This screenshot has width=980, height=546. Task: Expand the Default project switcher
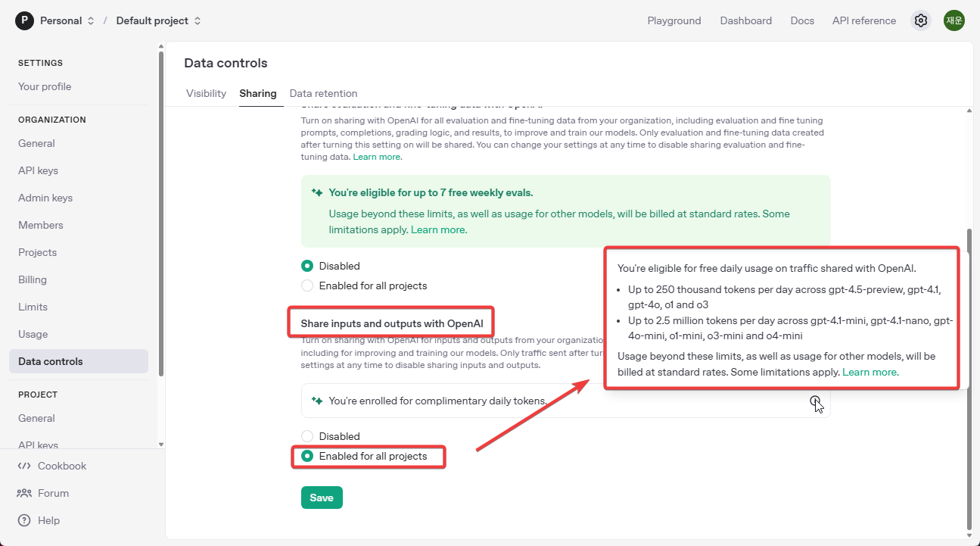tap(198, 20)
